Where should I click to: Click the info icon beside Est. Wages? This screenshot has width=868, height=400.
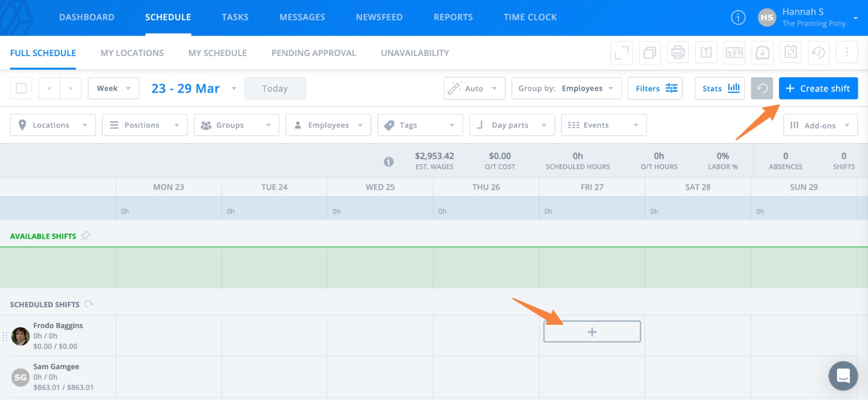click(388, 162)
